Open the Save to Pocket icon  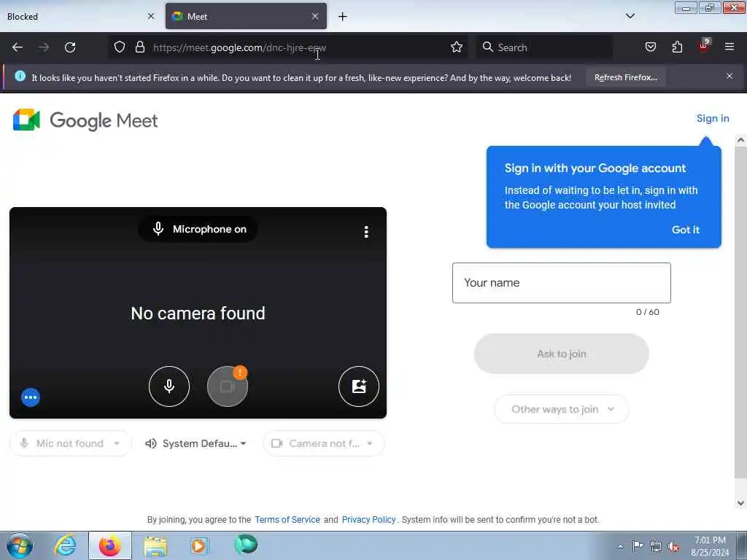coord(650,47)
